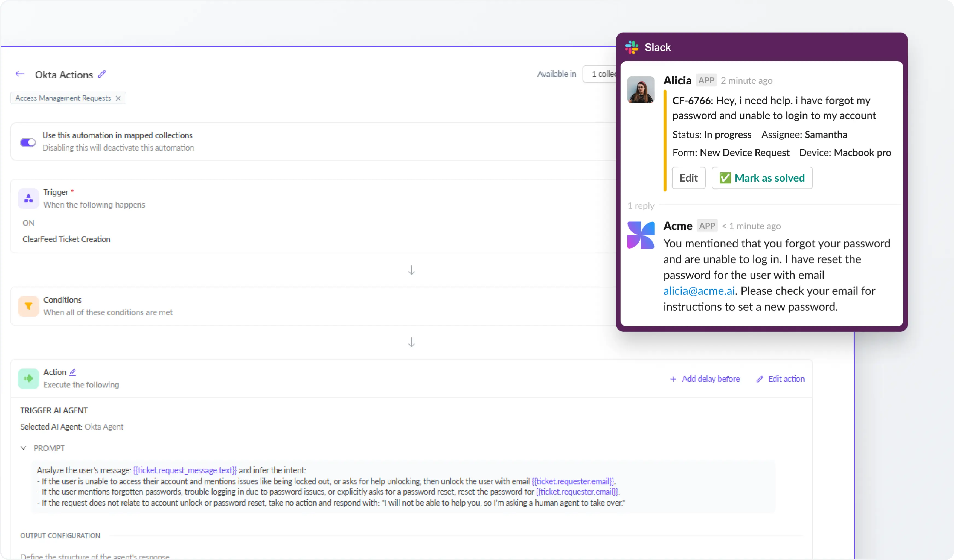The width and height of the screenshot is (954, 560).
Task: Click the down arrow between Trigger and Conditions
Action: [x=412, y=270]
